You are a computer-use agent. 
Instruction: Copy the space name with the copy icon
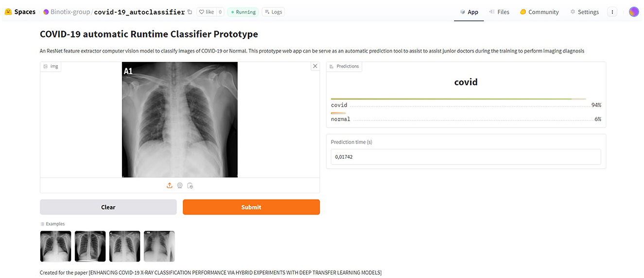tap(190, 12)
